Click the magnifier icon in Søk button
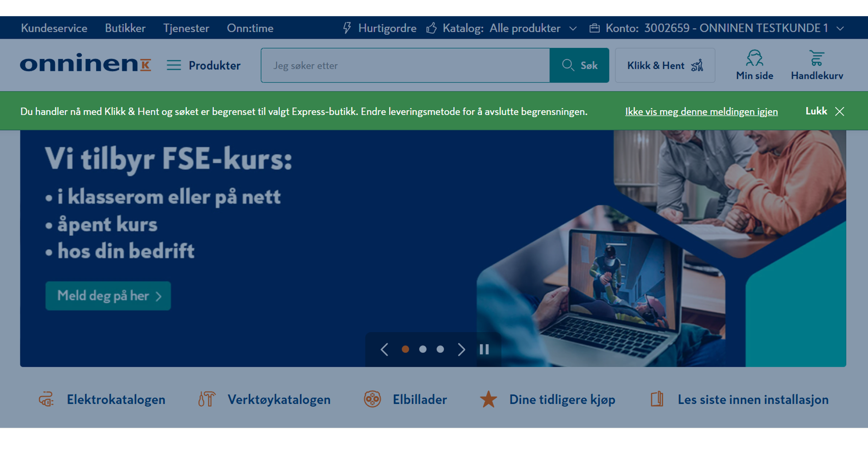Viewport: 868px width, 461px height. click(568, 65)
